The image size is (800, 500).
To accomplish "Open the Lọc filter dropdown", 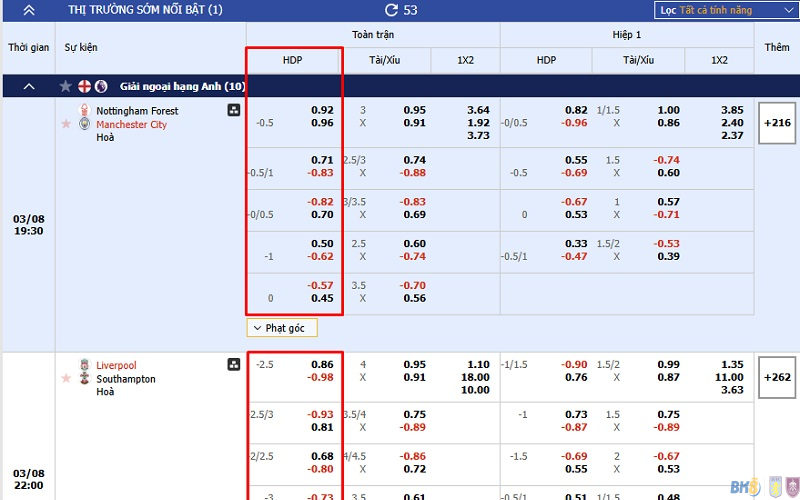I will point(722,10).
